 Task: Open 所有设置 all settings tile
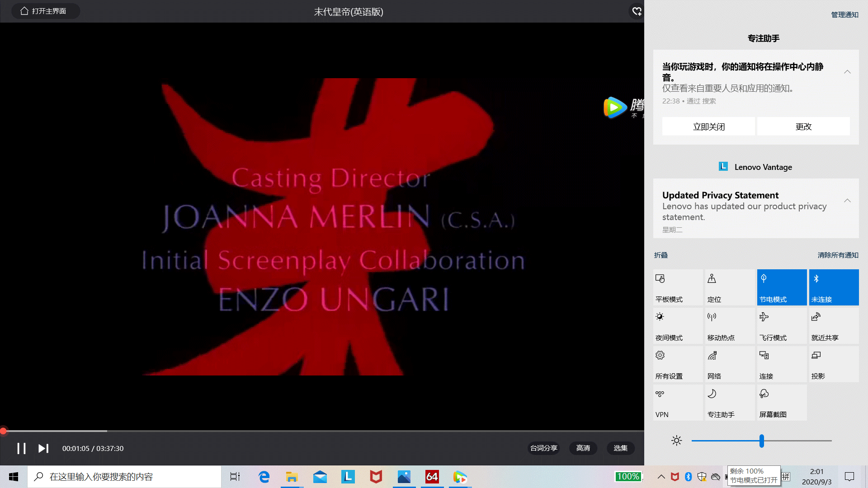tap(678, 364)
